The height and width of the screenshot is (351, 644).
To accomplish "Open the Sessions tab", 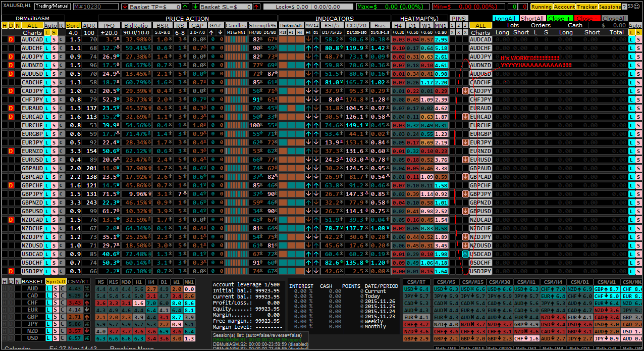I will coord(610,7).
